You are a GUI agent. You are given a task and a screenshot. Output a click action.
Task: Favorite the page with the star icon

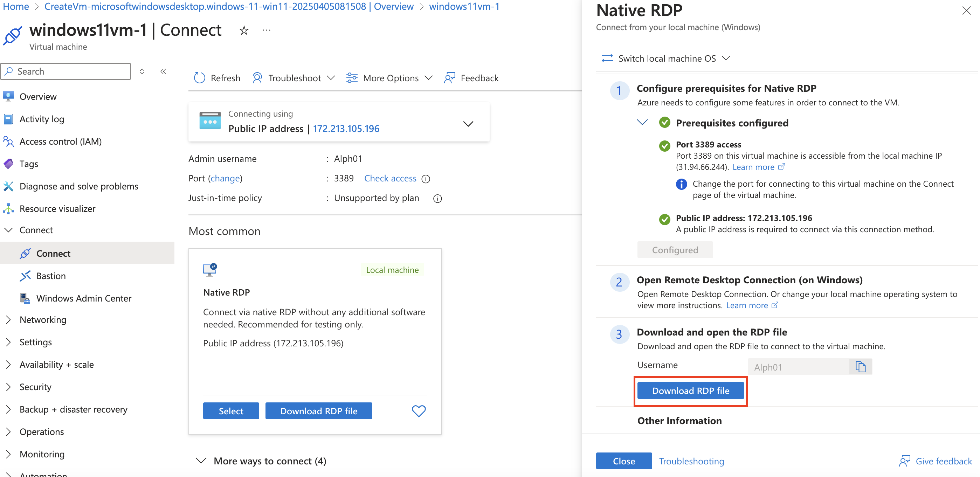pos(244,30)
